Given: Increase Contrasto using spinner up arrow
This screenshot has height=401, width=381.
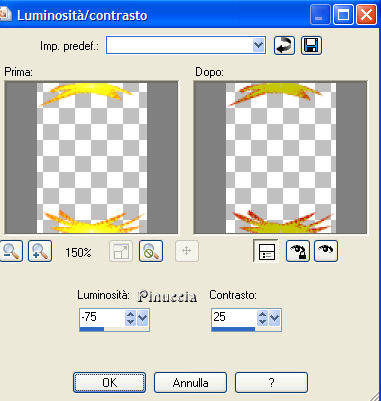Looking at the screenshot, I should [263, 314].
